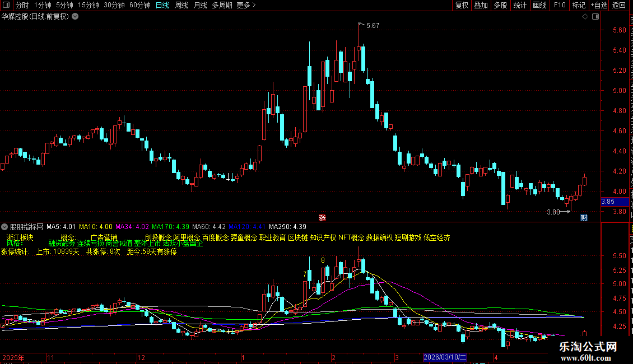Click the magenta MA34: 4.02 label
The width and height of the screenshot is (633, 364).
(132, 227)
